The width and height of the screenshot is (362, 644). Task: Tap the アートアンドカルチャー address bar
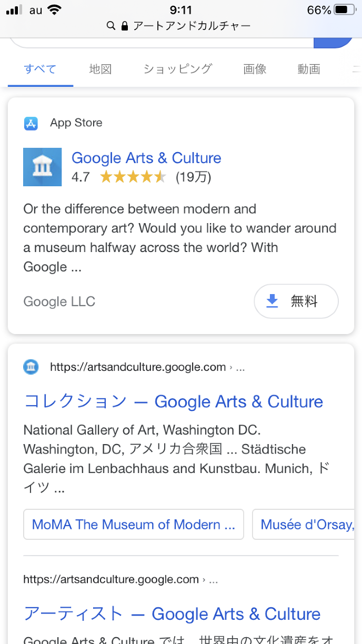tap(191, 25)
